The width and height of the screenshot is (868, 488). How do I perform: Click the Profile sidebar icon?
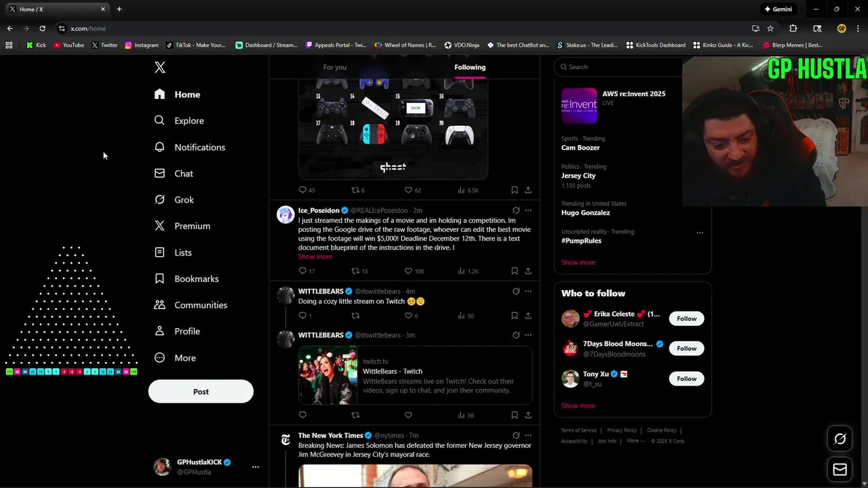(x=159, y=331)
